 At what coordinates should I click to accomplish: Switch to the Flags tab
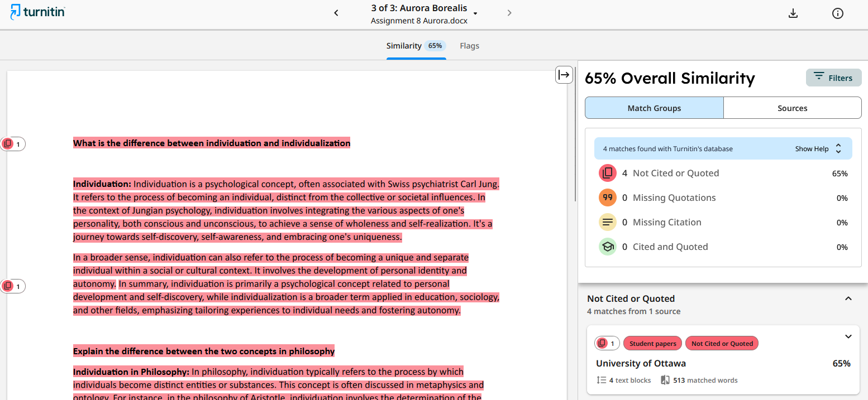(469, 46)
